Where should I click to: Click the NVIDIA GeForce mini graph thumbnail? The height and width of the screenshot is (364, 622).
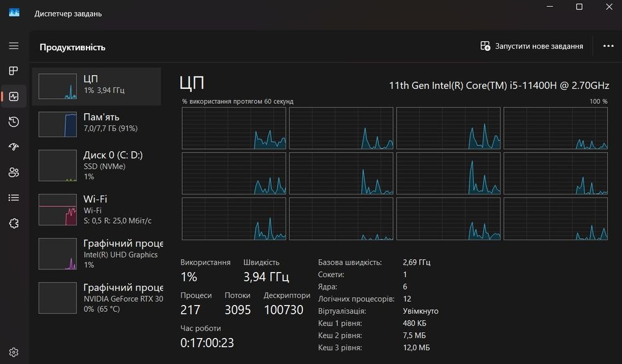click(57, 298)
